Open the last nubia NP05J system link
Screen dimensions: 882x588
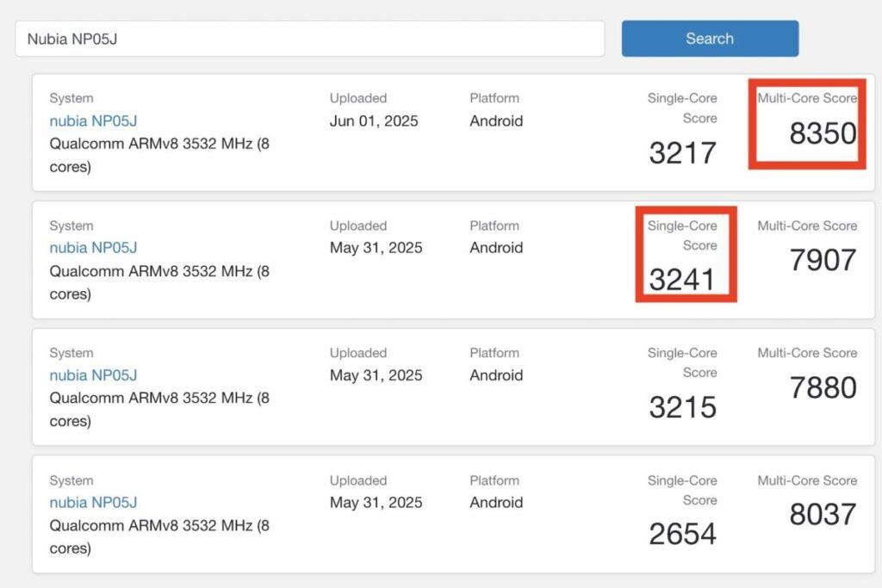93,503
